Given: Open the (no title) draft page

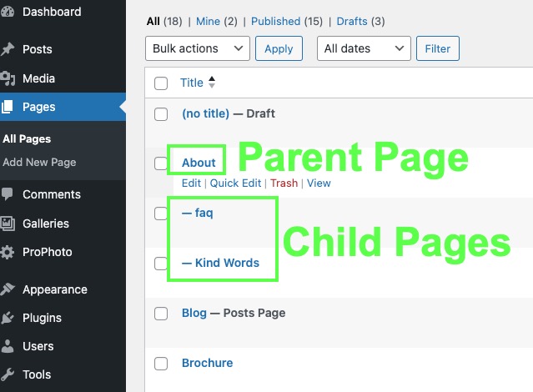Looking at the screenshot, I should (206, 113).
